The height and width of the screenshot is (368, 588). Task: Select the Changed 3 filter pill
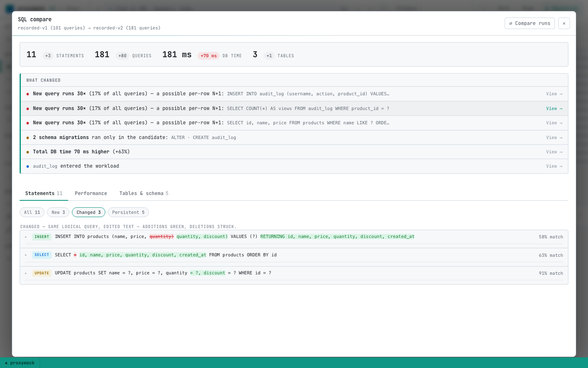point(89,212)
